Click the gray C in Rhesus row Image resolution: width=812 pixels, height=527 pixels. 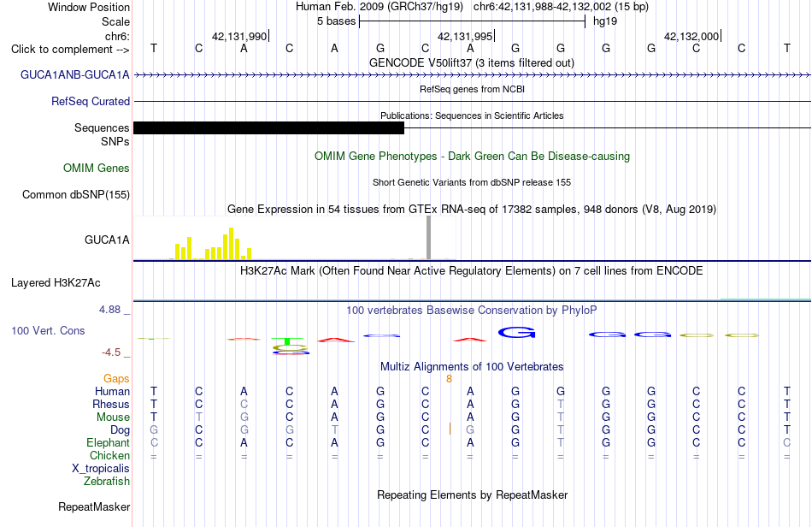244,404
